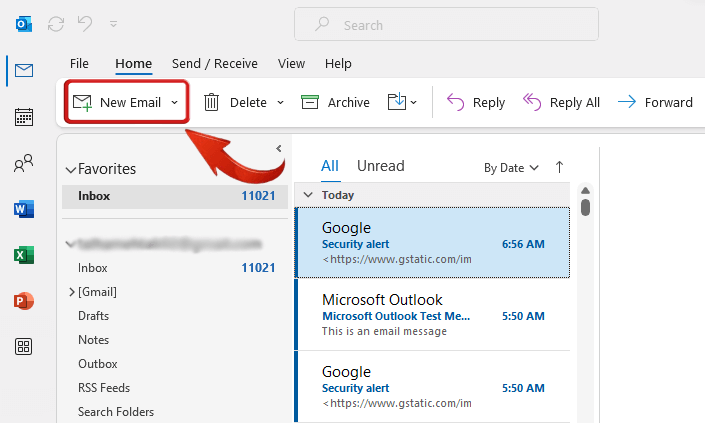
Task: Click the Undo arrow icon
Action: tap(85, 23)
